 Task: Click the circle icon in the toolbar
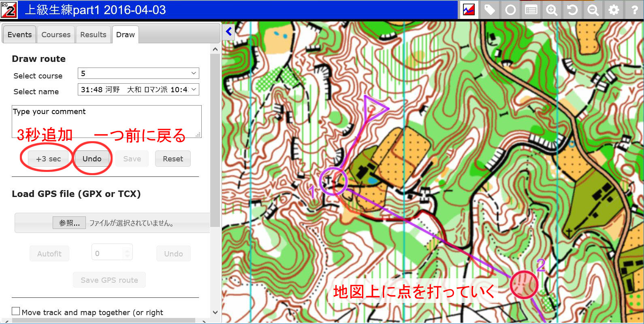(510, 10)
